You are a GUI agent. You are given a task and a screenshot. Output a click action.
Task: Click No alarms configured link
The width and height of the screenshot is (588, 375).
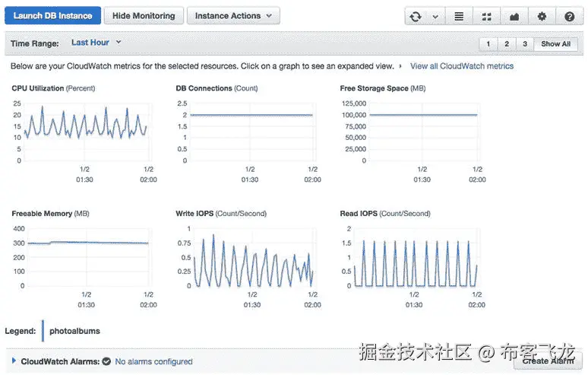(153, 361)
